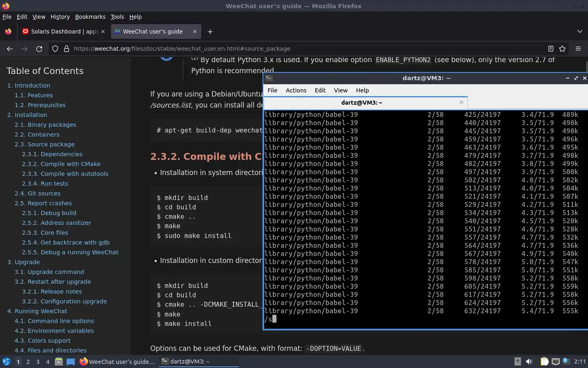The image size is (588, 368).
Task: Go to 2.4. Git sources section
Action: [x=38, y=193]
